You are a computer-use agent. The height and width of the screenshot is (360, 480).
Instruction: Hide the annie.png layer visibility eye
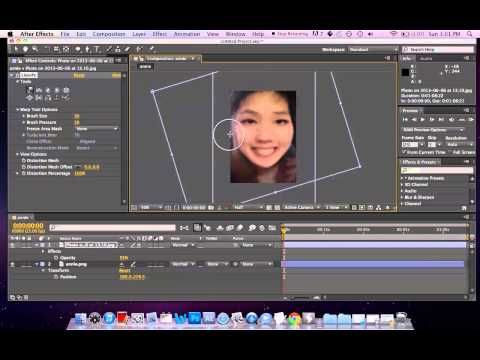(x=12, y=264)
